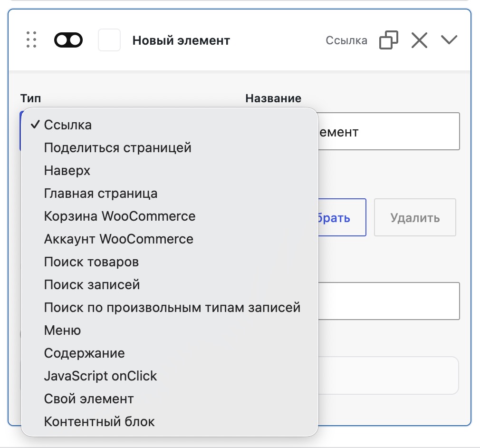
Task: Click the "Название" text input field
Action: 389,131
